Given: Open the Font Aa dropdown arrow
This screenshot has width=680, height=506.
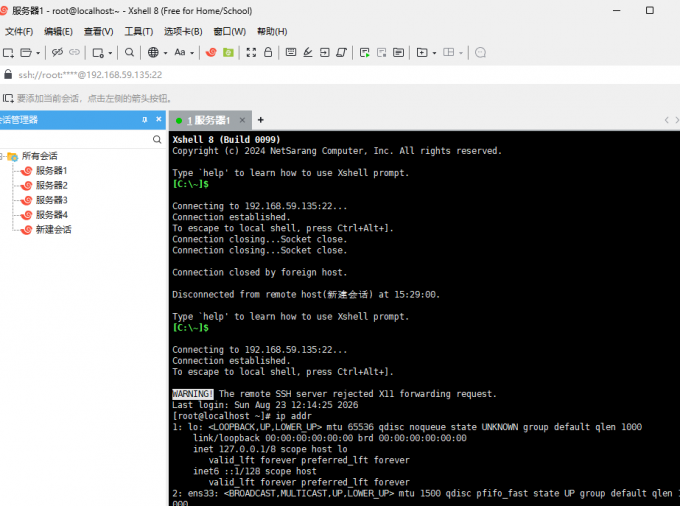Looking at the screenshot, I should (192, 53).
